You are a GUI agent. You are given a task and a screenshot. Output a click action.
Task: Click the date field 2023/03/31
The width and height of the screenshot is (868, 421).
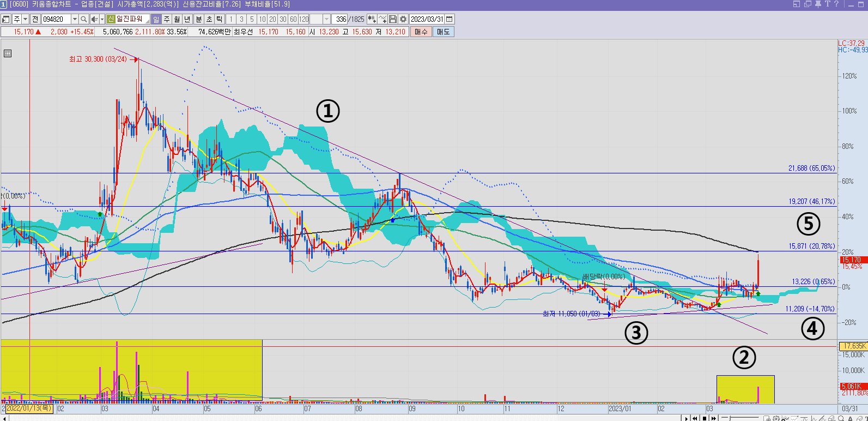[x=427, y=19]
